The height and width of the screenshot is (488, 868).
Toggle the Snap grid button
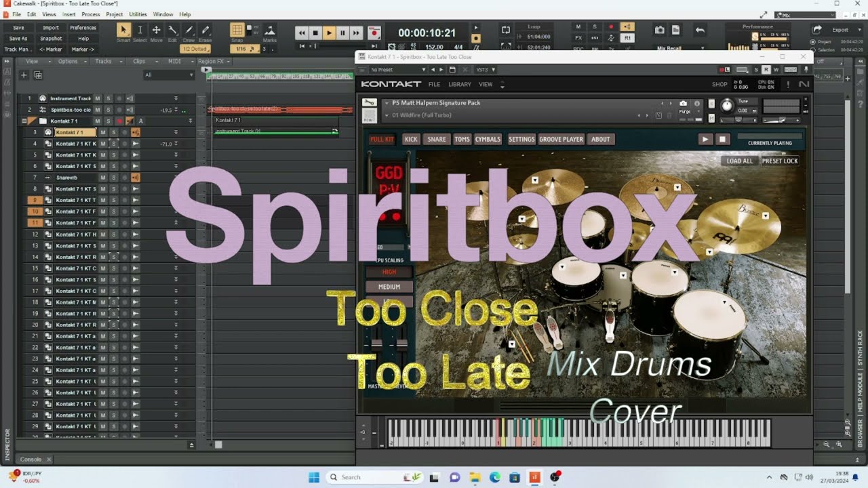pos(237,30)
